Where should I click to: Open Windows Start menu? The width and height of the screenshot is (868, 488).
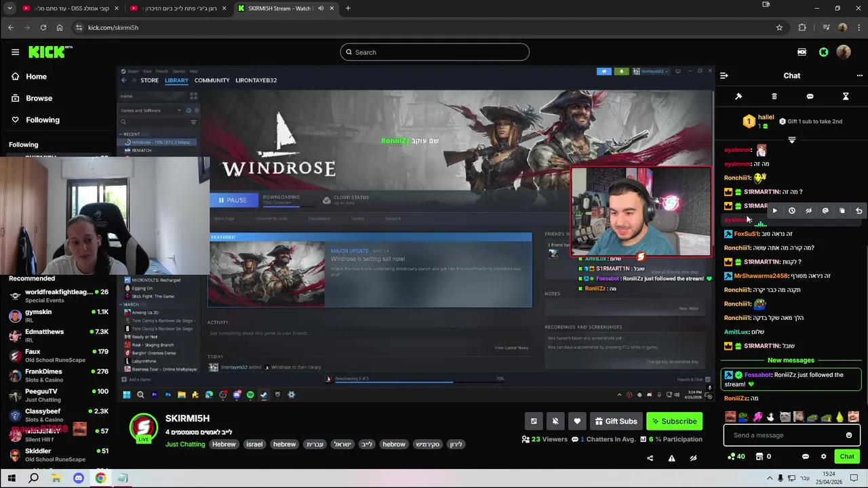(x=12, y=479)
